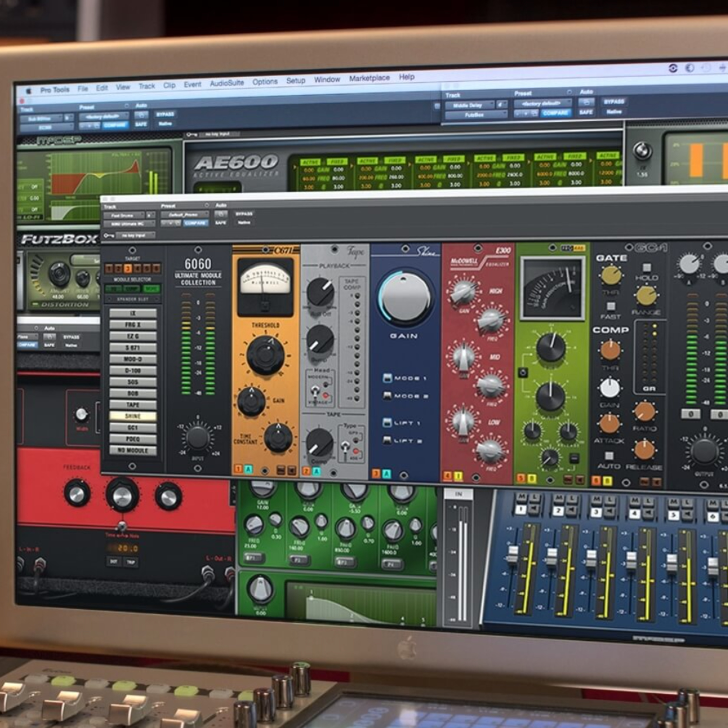Image resolution: width=728 pixels, height=728 pixels.
Task: Click the silver knob labeled 1.55 beside the orange meter
Action: coord(642,151)
